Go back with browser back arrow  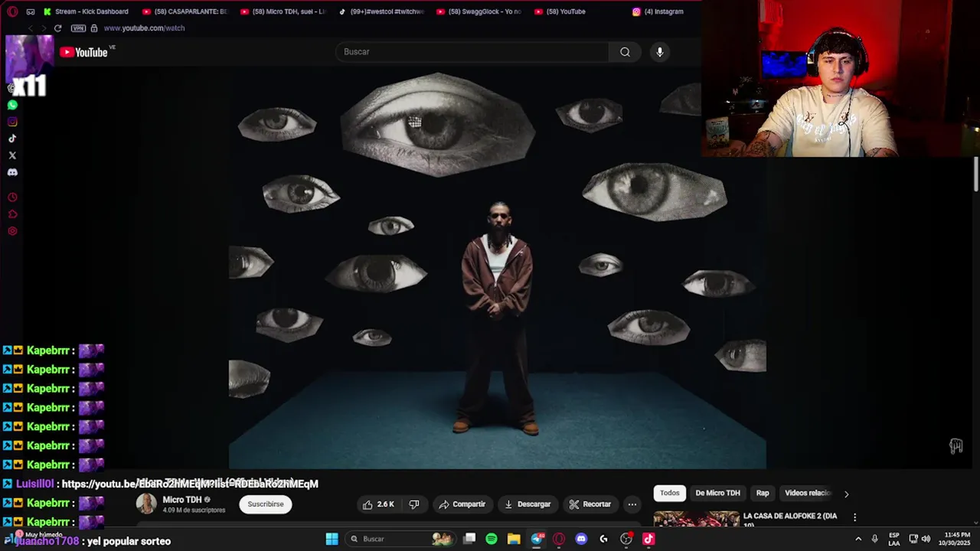(31, 28)
